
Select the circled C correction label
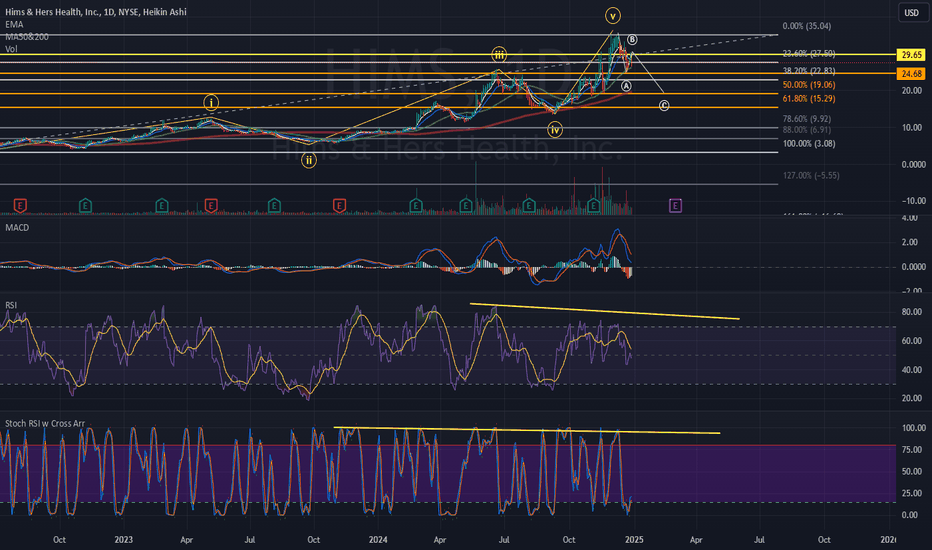[664, 105]
